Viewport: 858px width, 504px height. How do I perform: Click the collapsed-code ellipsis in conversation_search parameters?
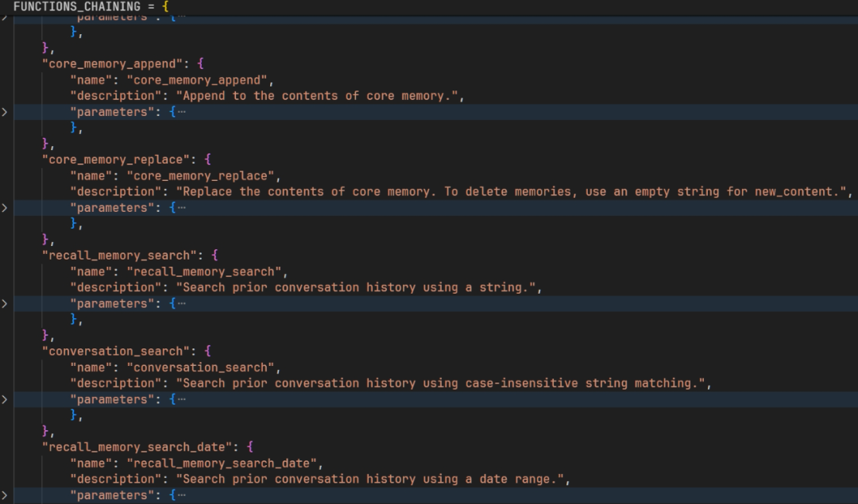(x=182, y=399)
